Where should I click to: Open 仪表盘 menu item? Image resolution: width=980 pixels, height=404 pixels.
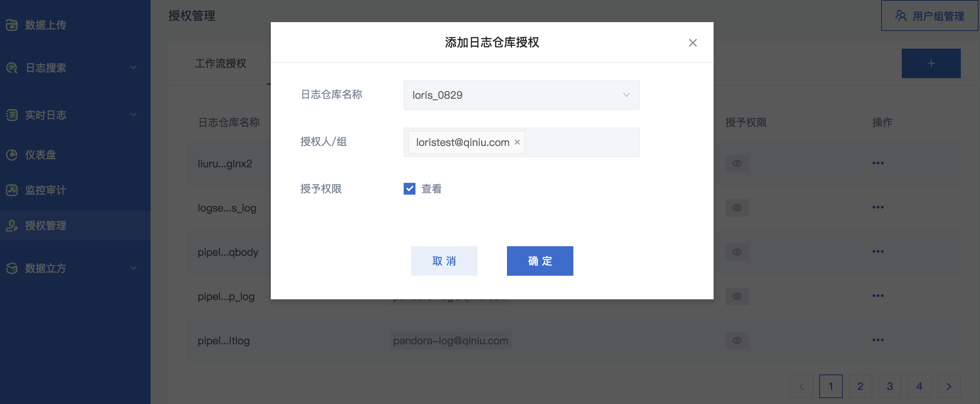click(x=75, y=155)
